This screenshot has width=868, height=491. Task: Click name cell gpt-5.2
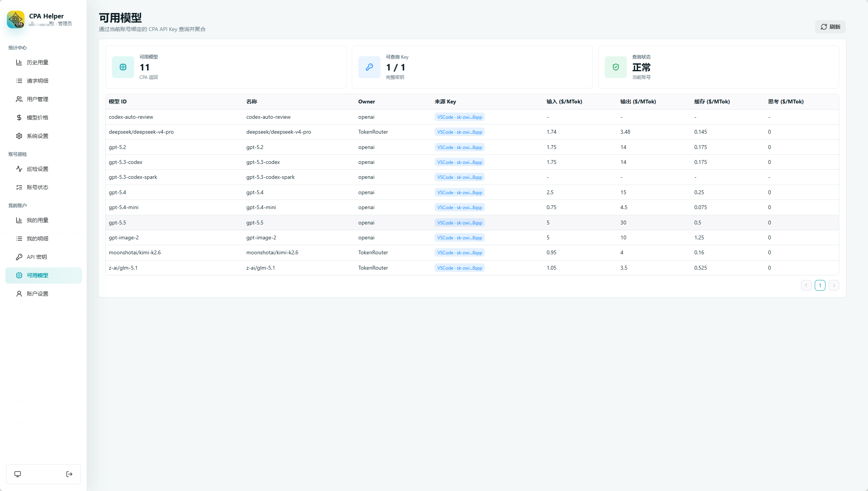pos(255,147)
